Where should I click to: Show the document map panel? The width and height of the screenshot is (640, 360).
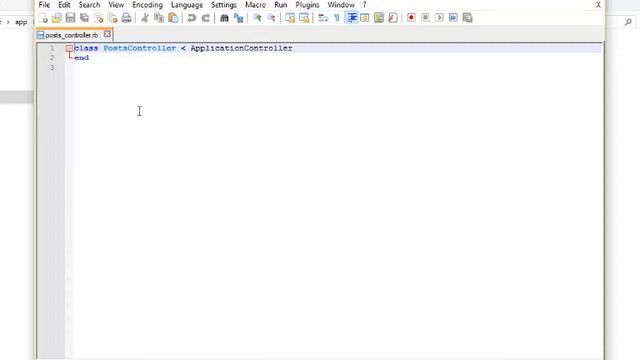tap(379, 18)
